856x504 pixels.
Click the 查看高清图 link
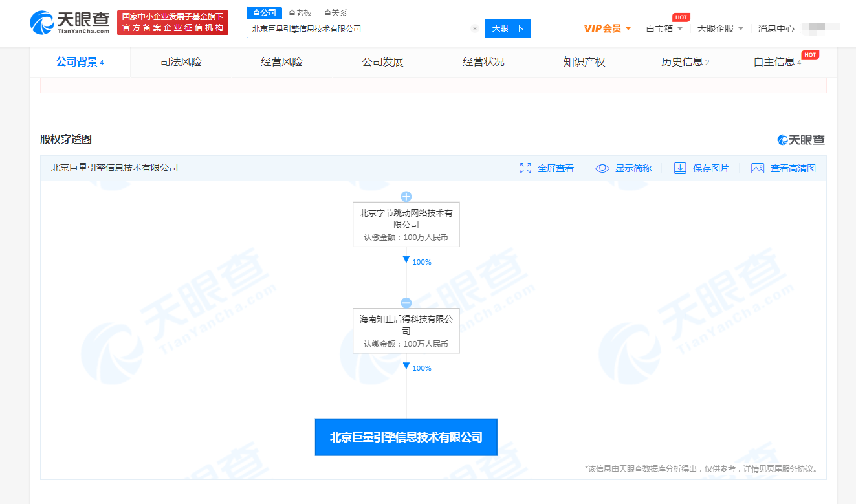[x=793, y=168]
